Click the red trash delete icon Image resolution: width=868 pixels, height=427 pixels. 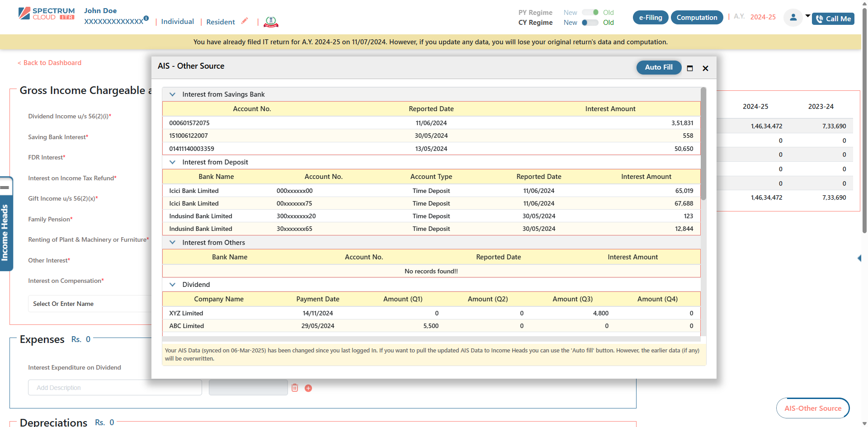pos(295,388)
